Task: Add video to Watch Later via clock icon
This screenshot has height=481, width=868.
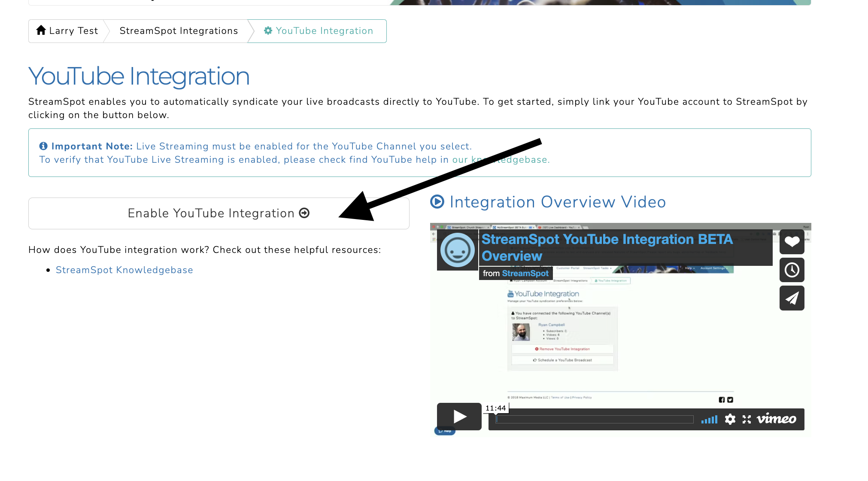Action: click(x=792, y=270)
